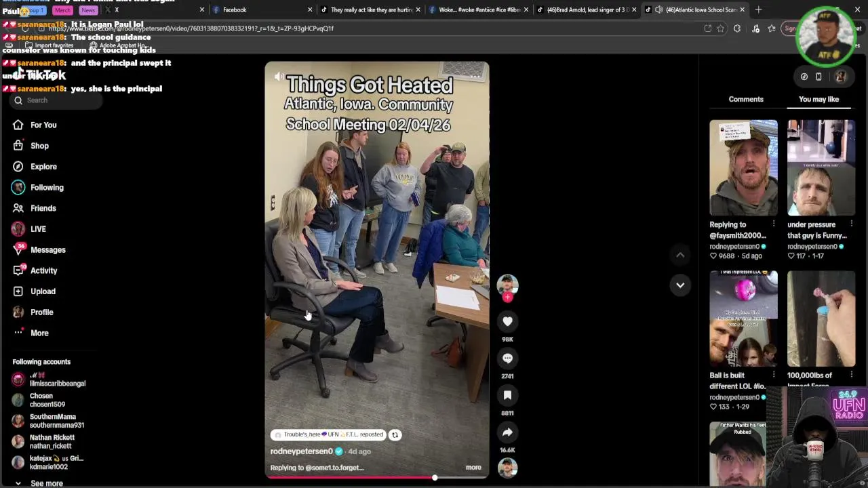Screen dimensions: 868x488
Task: Go to next video arrow
Action: click(x=680, y=285)
